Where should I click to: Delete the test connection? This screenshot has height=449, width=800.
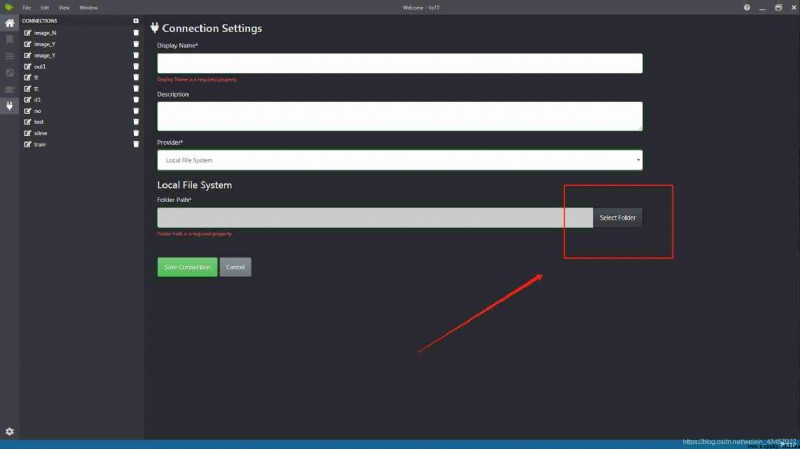pyautogui.click(x=136, y=122)
